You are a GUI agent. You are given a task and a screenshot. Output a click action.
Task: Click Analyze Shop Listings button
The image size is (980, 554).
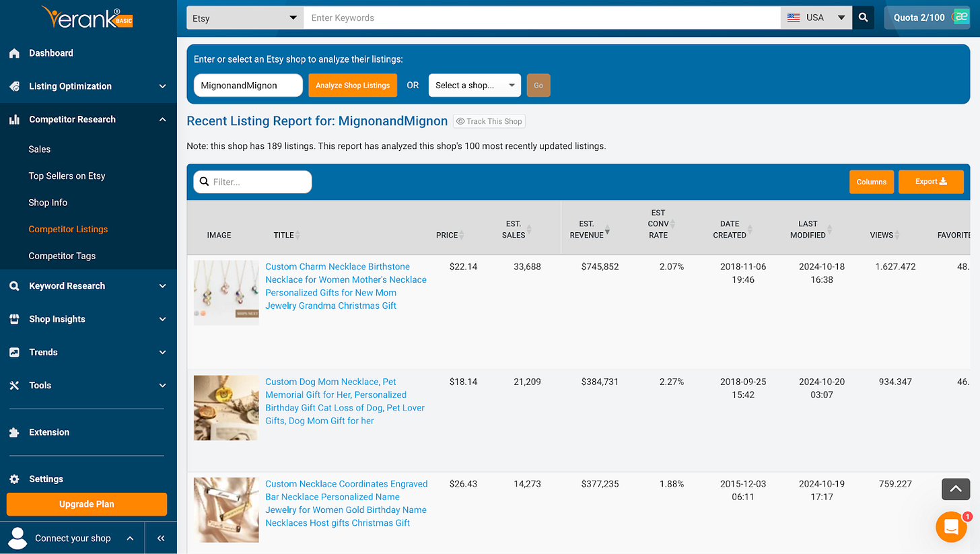tap(353, 85)
